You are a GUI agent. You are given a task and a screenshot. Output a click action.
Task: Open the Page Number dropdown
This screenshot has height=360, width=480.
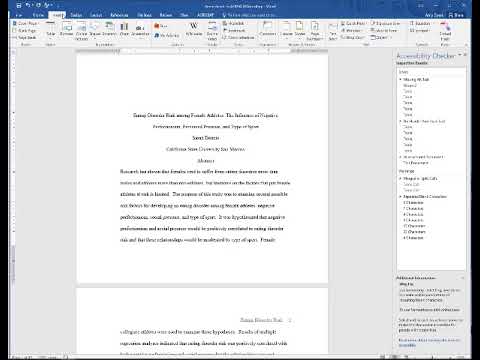click(x=315, y=31)
